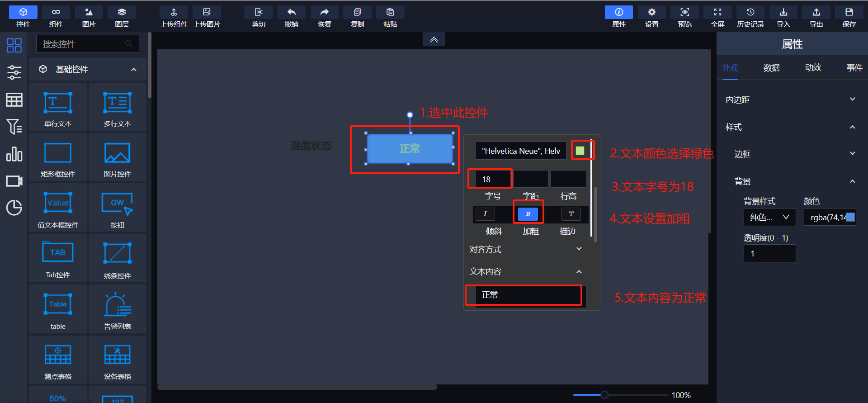
Task: Open the green text color swatch
Action: click(580, 151)
